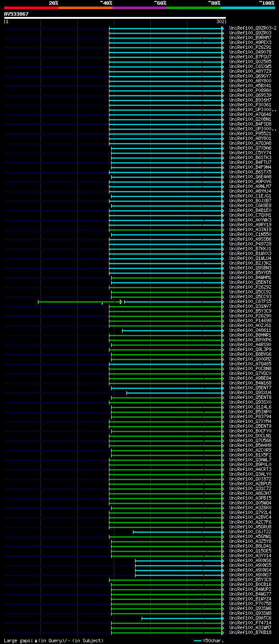Click the UniRef100_A5BX41 label
The height and width of the screenshot is (644, 279).
[250, 85]
